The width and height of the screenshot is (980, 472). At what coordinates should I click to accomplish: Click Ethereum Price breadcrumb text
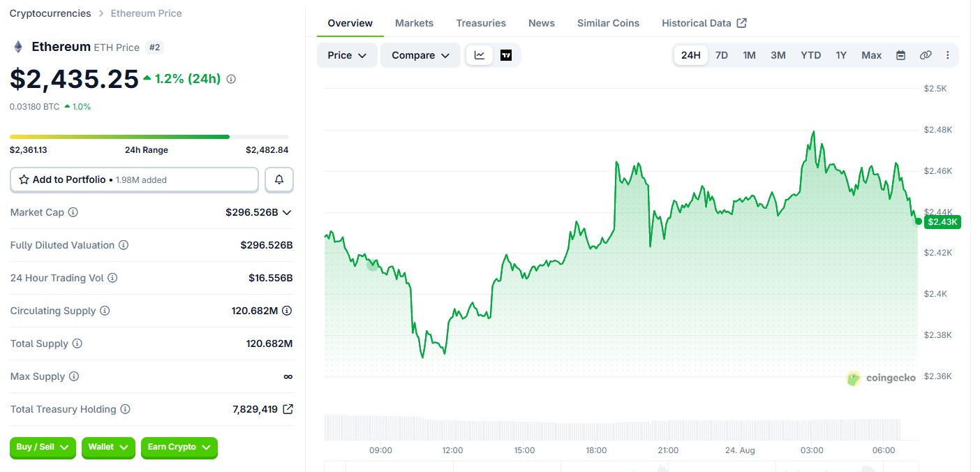(146, 13)
